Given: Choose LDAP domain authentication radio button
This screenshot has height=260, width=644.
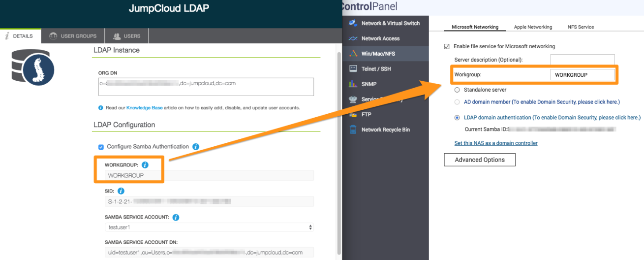Looking at the screenshot, I should point(457,118).
